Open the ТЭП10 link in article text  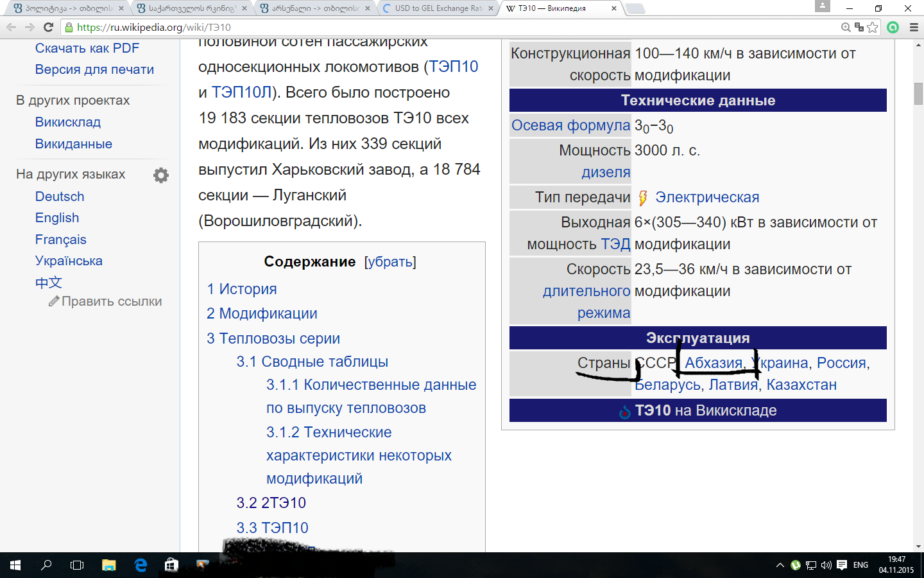(454, 67)
